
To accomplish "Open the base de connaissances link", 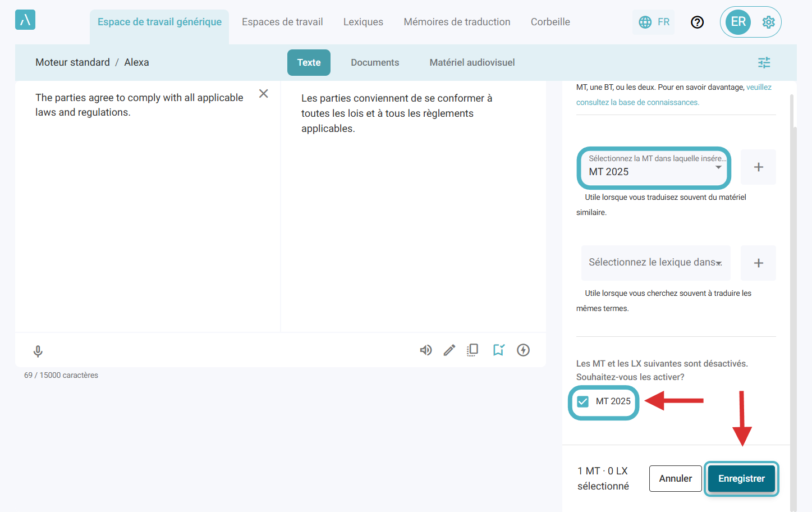I will pos(637,102).
